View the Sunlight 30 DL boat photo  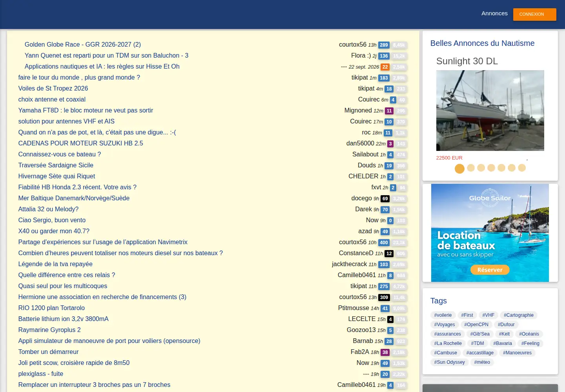(x=490, y=111)
